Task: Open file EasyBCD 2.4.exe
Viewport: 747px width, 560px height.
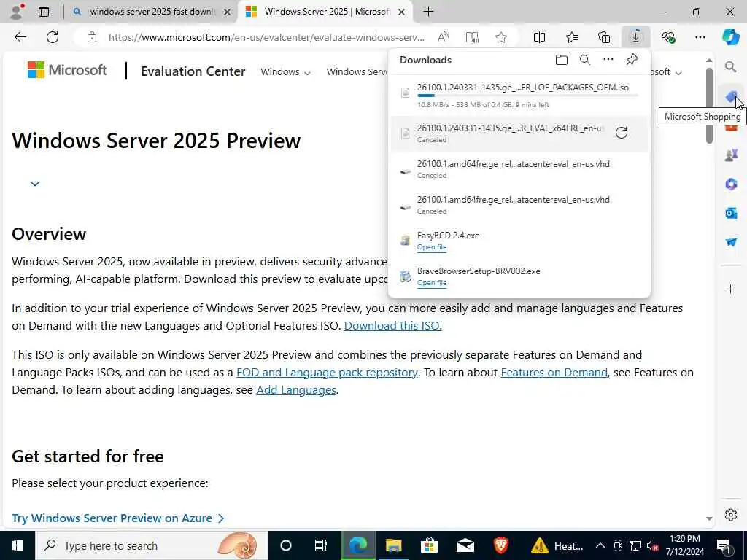Action: (432, 247)
